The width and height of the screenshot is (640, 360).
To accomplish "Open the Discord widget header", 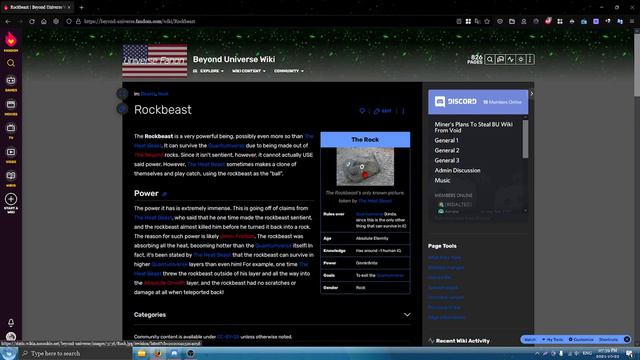I will [x=478, y=102].
